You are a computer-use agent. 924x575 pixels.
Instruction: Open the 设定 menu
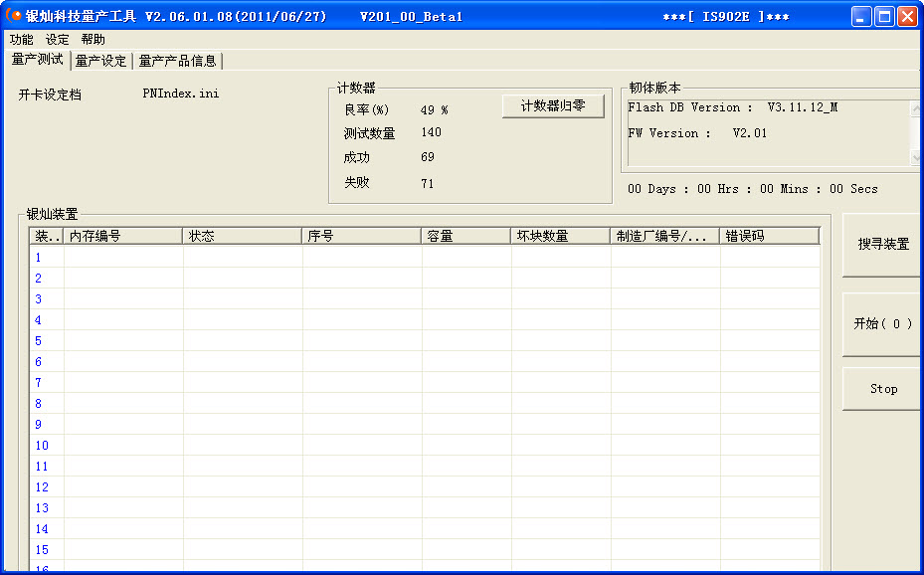point(58,40)
